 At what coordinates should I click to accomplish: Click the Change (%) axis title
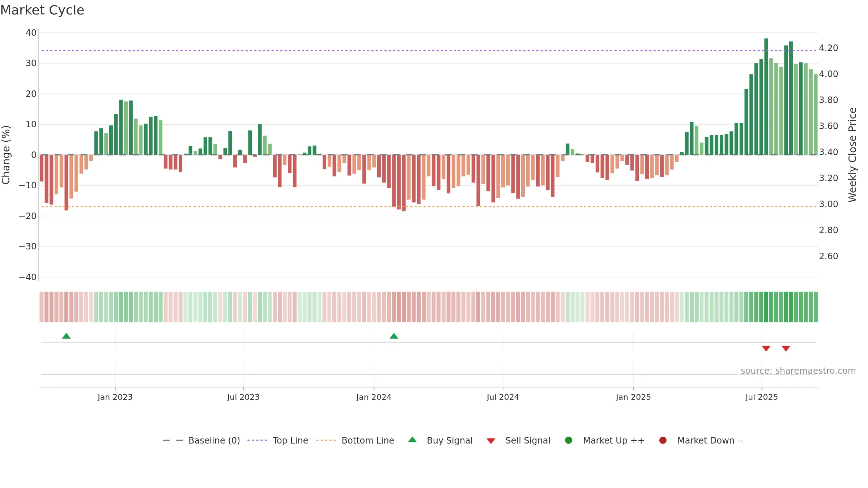pos(6,155)
